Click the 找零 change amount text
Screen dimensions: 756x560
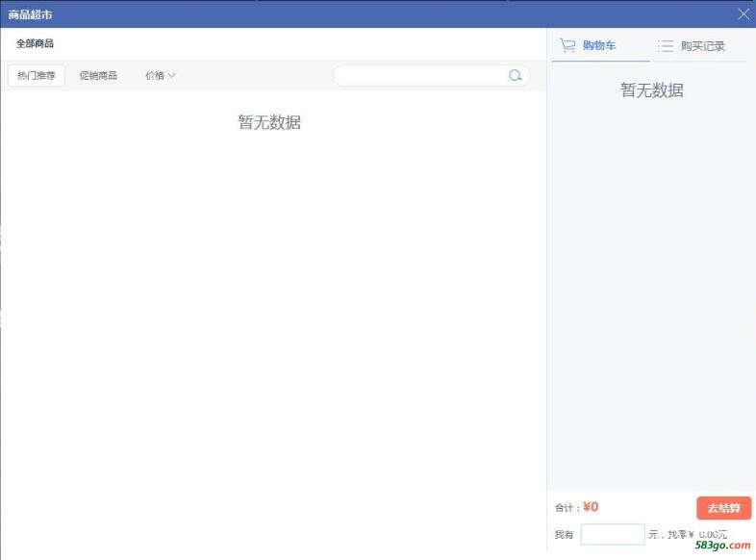(697, 534)
